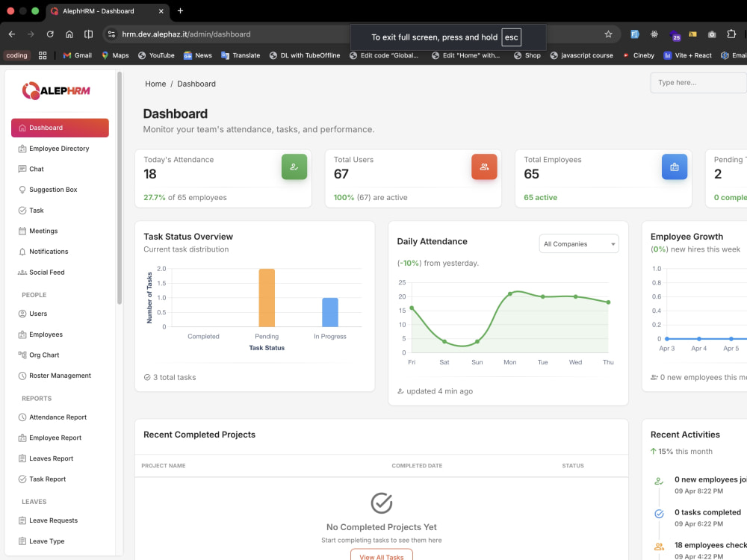Image resolution: width=747 pixels, height=560 pixels.
Task: Click the Notifications bell icon in sidebar
Action: (x=22, y=252)
